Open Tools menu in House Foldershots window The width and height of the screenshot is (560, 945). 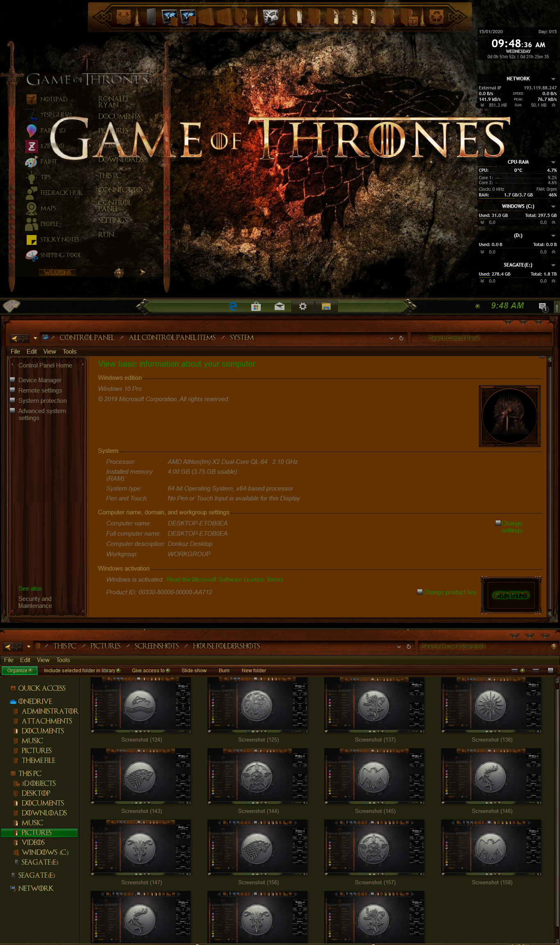(63, 660)
